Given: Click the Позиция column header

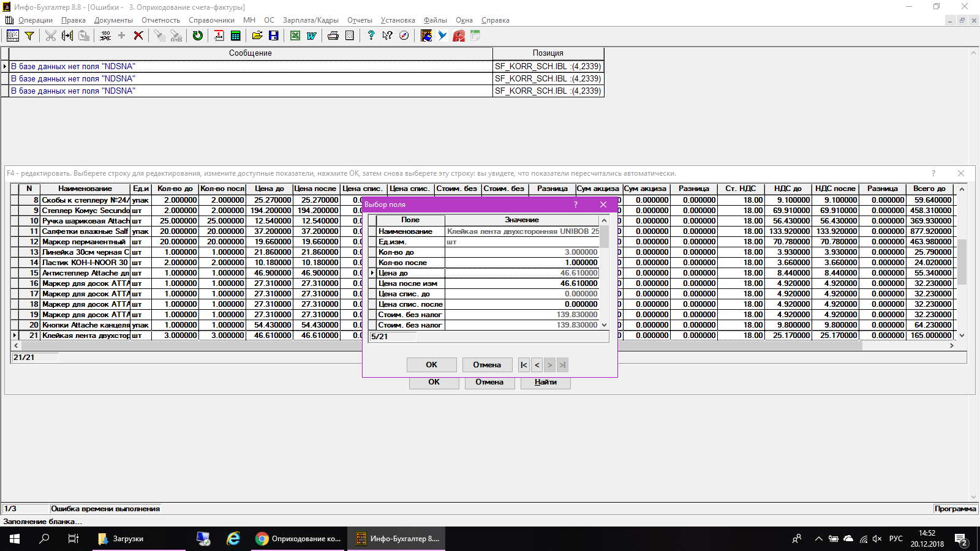Looking at the screenshot, I should 548,53.
